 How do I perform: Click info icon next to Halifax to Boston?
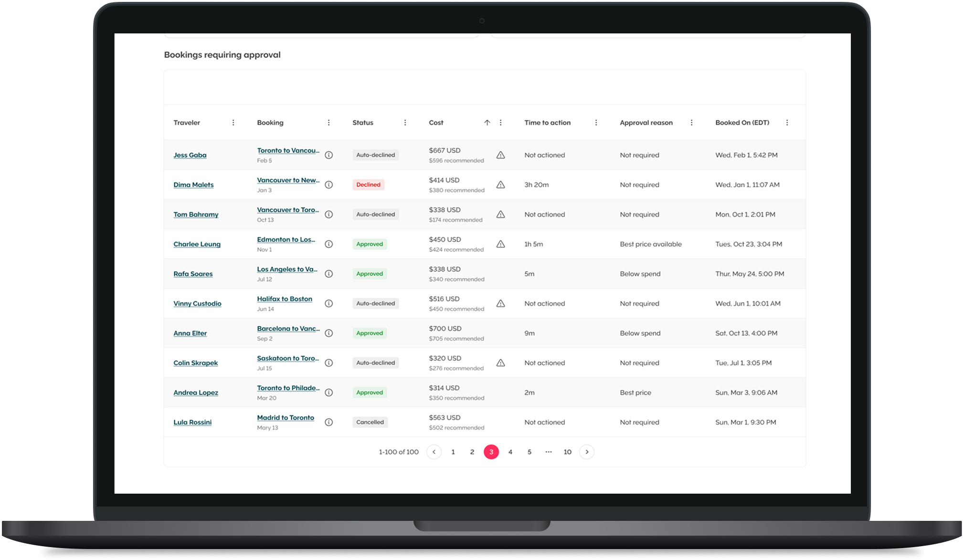click(328, 304)
